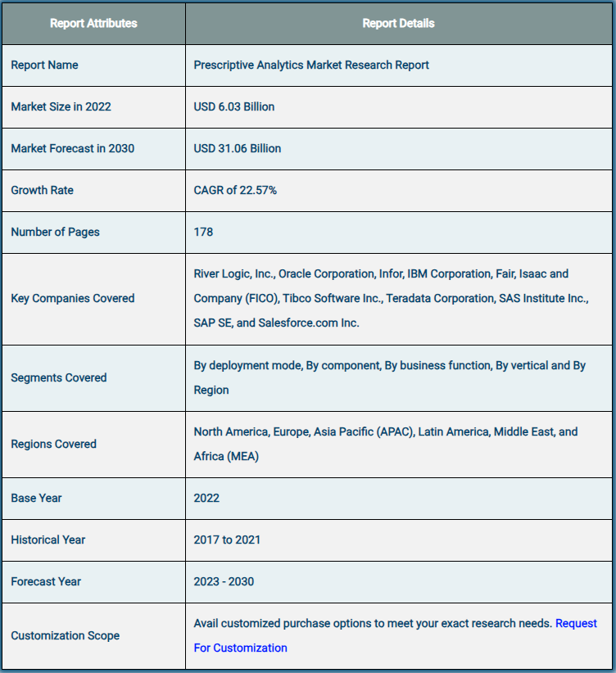The width and height of the screenshot is (616, 673).
Task: Select the CAGR of 22.57% value
Action: pyautogui.click(x=235, y=190)
